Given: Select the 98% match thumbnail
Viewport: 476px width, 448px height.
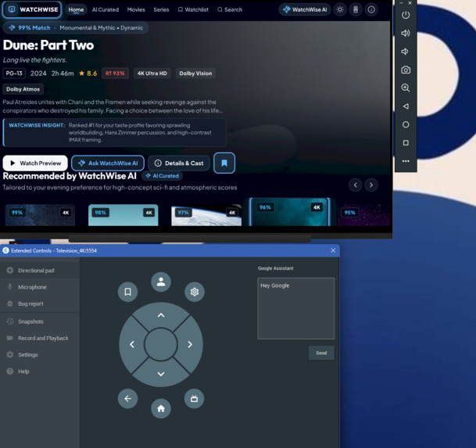Looking at the screenshot, I should 123,215.
